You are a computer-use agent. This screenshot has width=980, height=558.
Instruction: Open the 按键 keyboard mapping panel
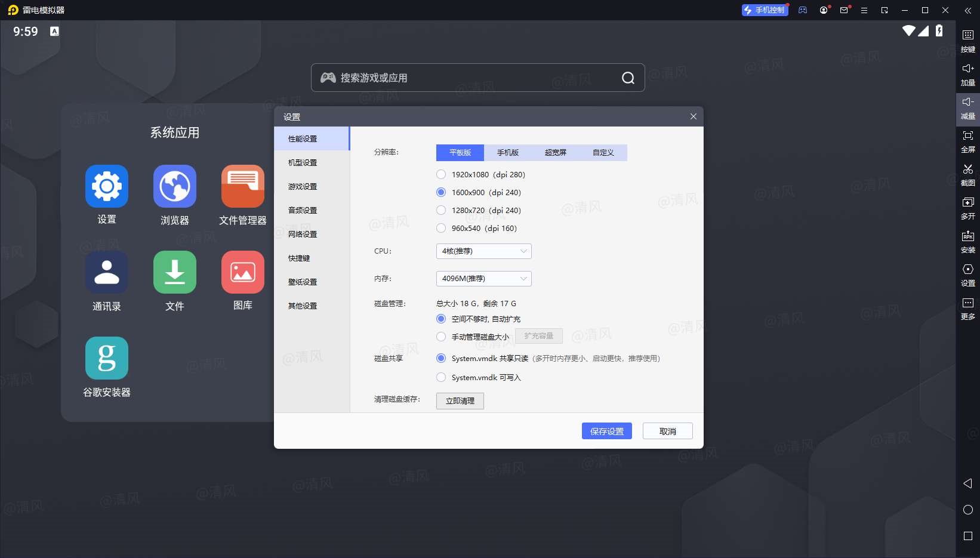pos(968,41)
